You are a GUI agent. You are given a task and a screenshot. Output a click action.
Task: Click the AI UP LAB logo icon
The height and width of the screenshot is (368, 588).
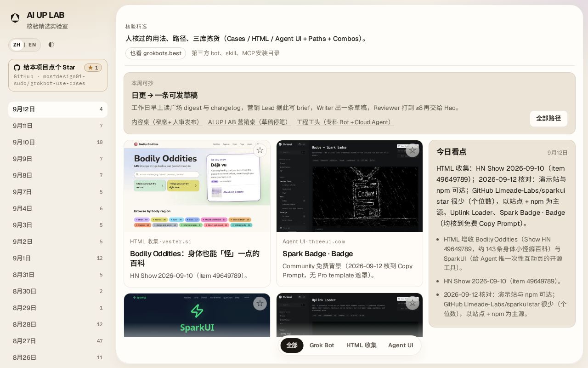pyautogui.click(x=15, y=18)
